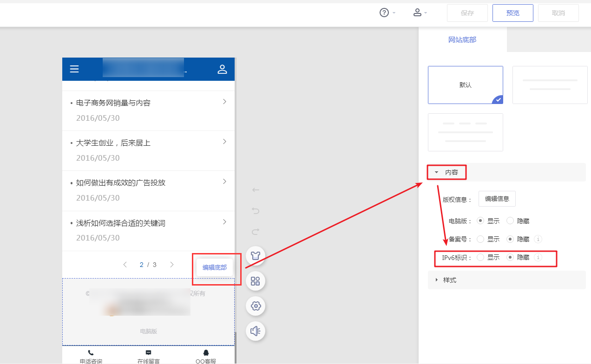
Task: Click the 预览 button
Action: pos(512,13)
